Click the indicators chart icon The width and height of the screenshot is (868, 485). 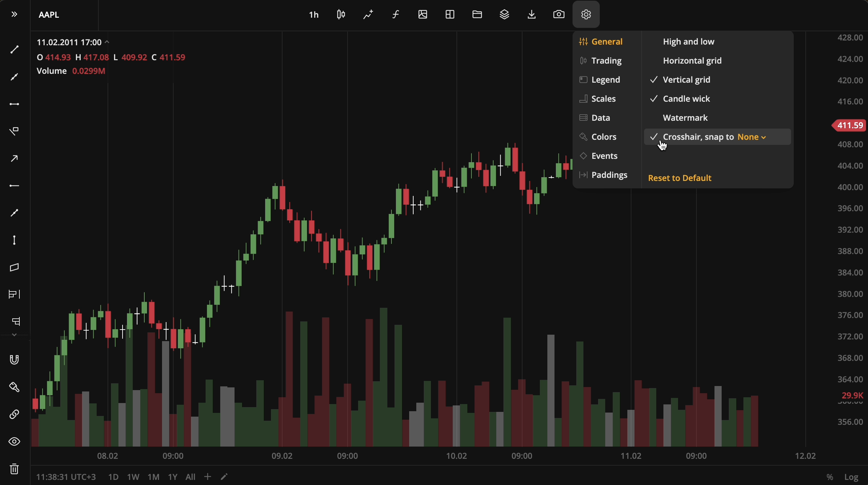pos(368,14)
